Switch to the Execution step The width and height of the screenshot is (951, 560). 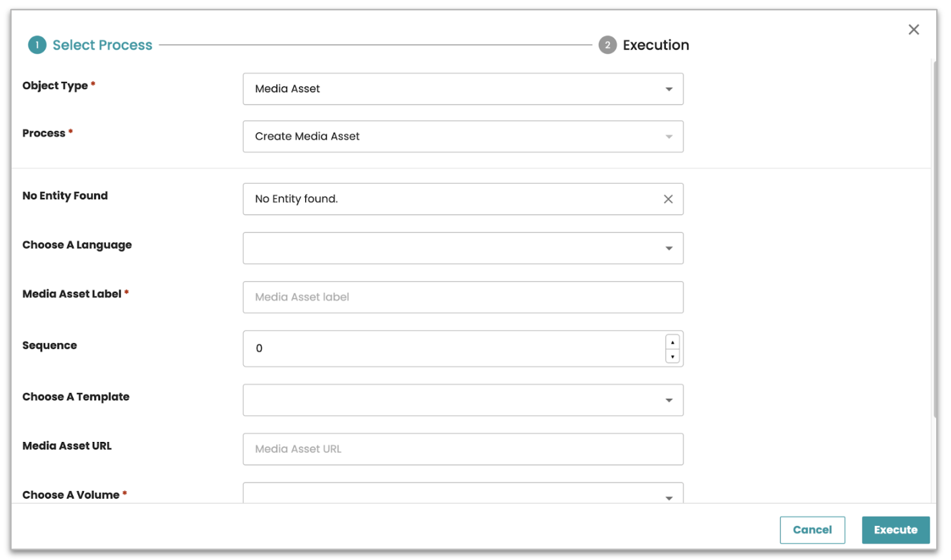point(656,45)
